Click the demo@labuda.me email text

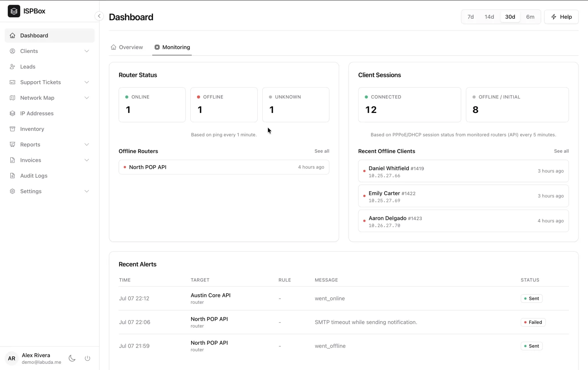[42, 362]
